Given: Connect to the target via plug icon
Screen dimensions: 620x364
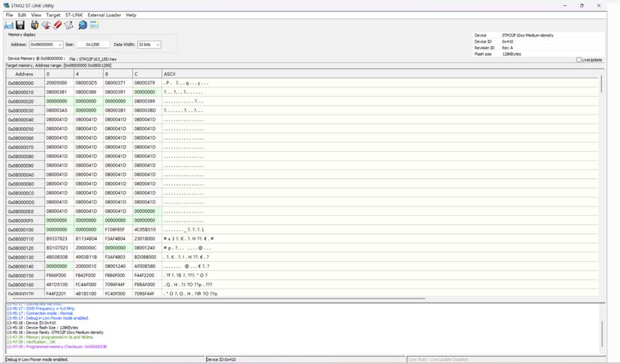Looking at the screenshot, I should [35, 25].
